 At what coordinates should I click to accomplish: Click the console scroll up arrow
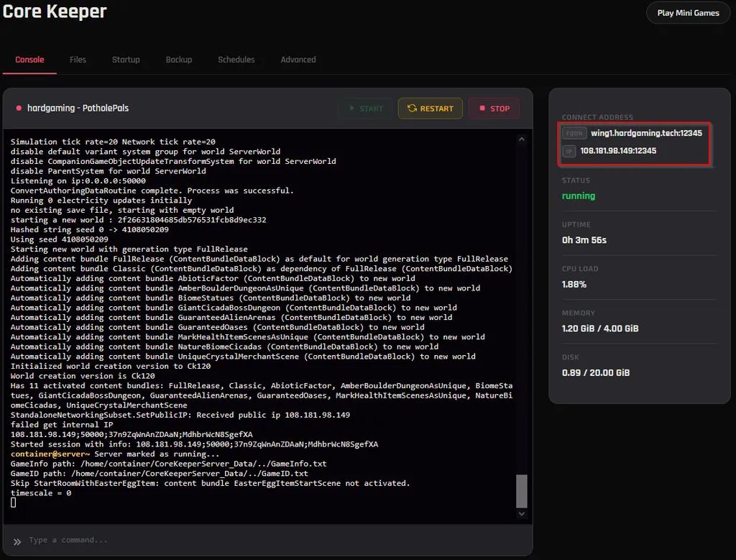522,139
